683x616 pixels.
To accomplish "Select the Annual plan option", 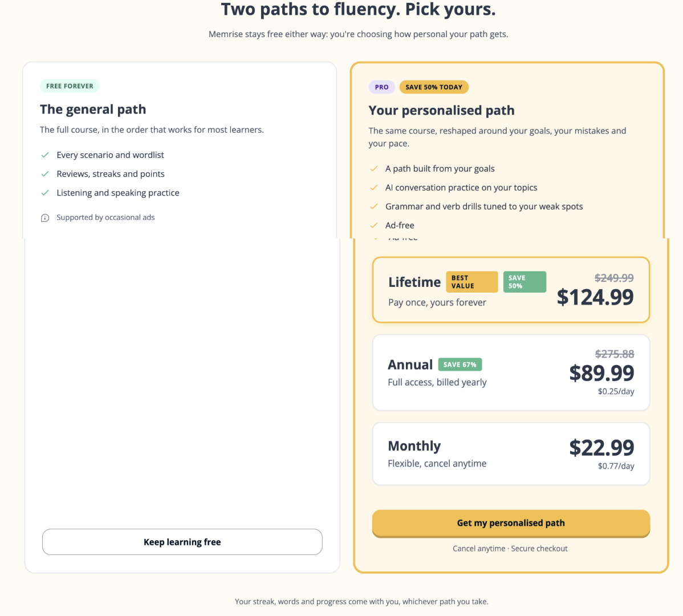I will [x=511, y=372].
